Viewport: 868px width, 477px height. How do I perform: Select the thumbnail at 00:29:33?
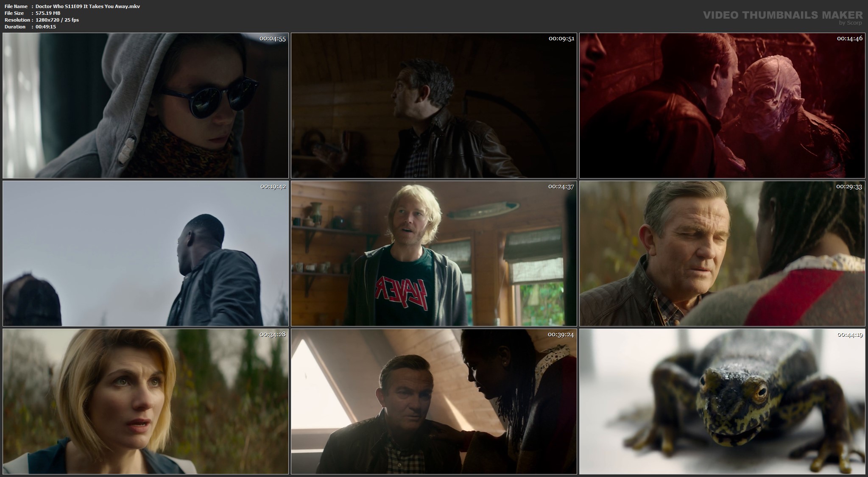pyautogui.click(x=722, y=254)
